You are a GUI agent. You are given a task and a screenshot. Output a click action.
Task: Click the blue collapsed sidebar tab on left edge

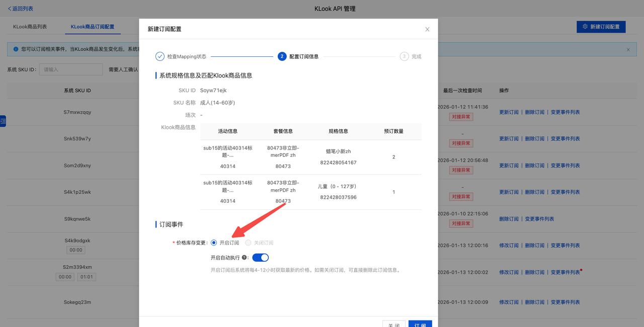tap(2, 121)
